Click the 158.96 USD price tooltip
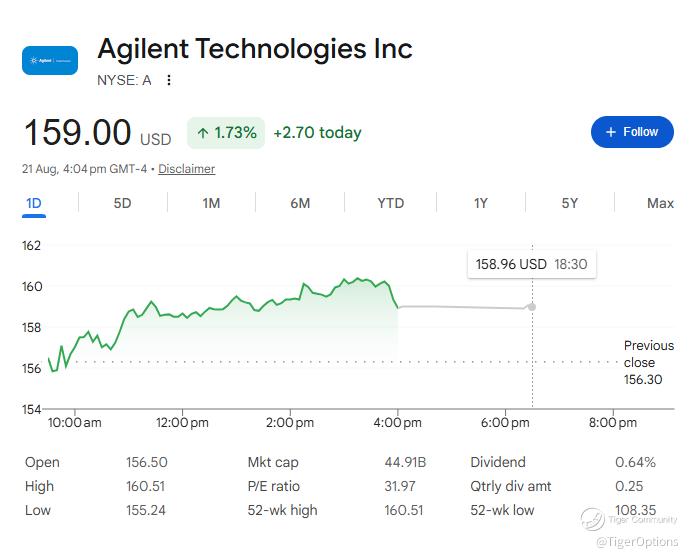The image size is (691, 557). (x=531, y=264)
